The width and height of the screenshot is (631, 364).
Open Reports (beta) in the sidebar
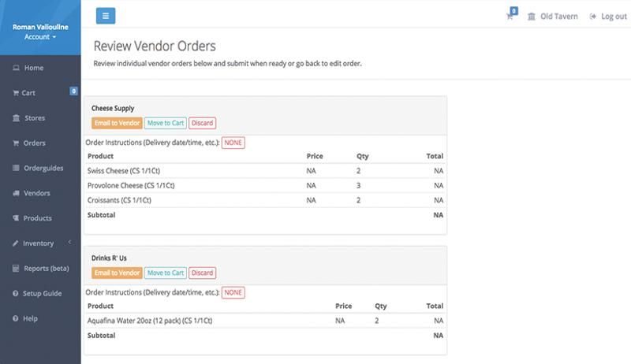click(46, 269)
